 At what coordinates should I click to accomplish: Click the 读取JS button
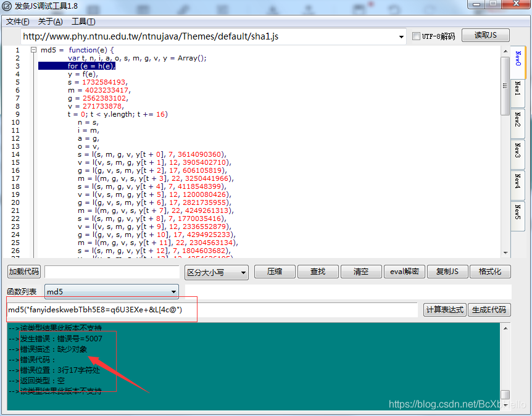pos(486,35)
